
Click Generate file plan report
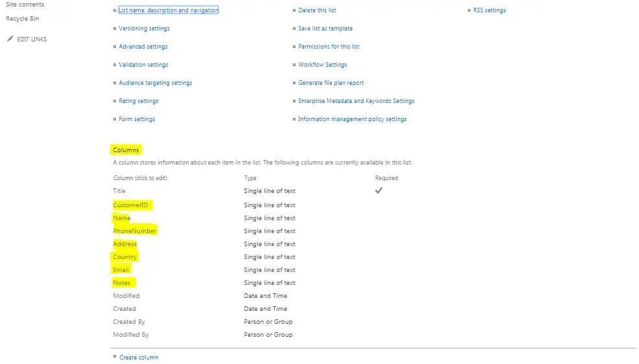(331, 83)
